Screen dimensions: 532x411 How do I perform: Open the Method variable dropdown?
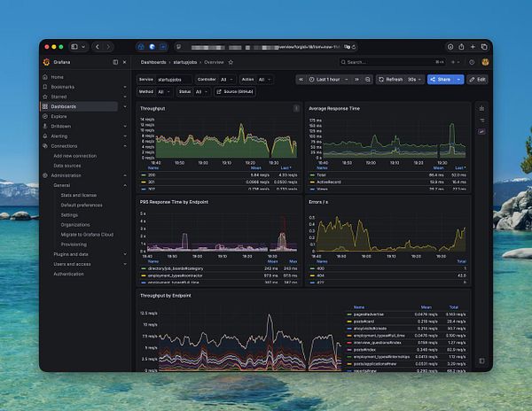point(164,92)
